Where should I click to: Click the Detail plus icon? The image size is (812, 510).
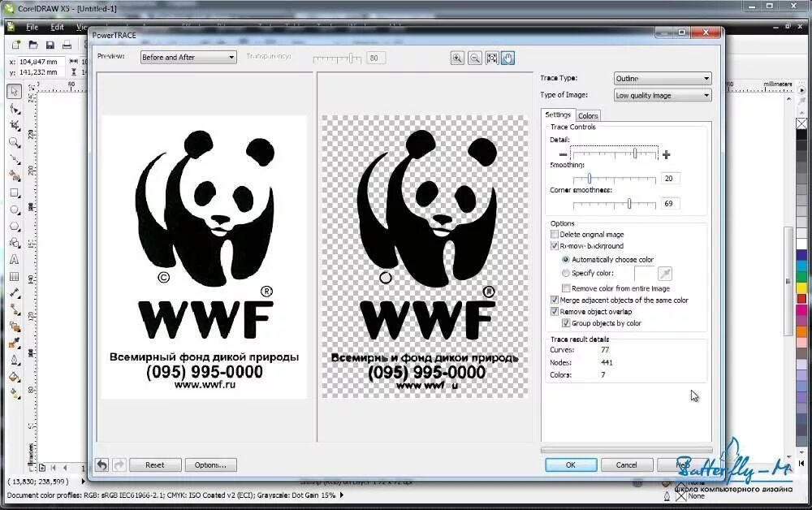click(667, 154)
